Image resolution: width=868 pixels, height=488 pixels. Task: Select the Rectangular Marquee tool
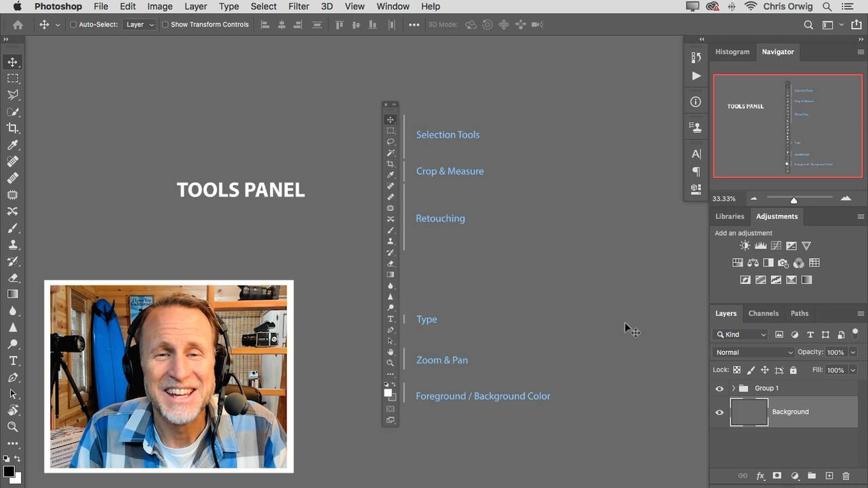(13, 79)
